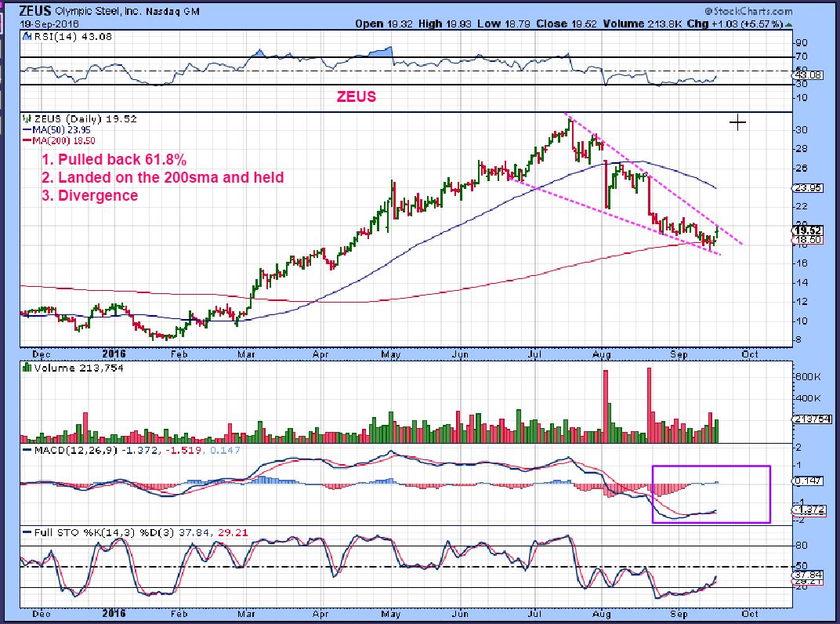Click the Volume 213.8K header value

(644, 24)
